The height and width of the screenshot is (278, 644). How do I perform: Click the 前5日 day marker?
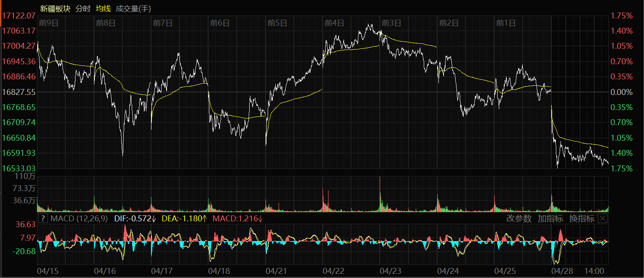pos(277,23)
